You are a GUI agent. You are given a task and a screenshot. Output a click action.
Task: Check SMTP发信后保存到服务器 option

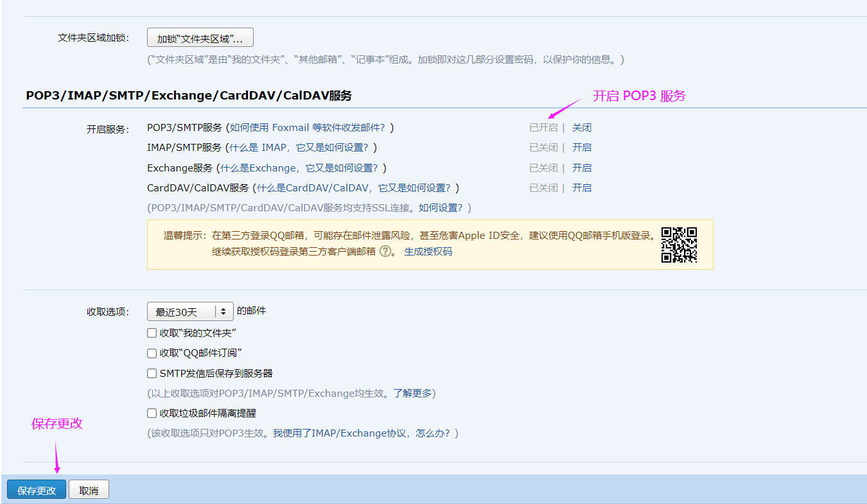pos(152,373)
